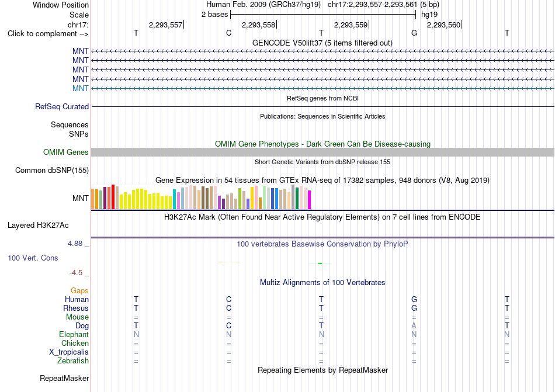The height and width of the screenshot is (392, 555).
Task: Click the gray OMIM Genes track bar
Action: (322, 152)
